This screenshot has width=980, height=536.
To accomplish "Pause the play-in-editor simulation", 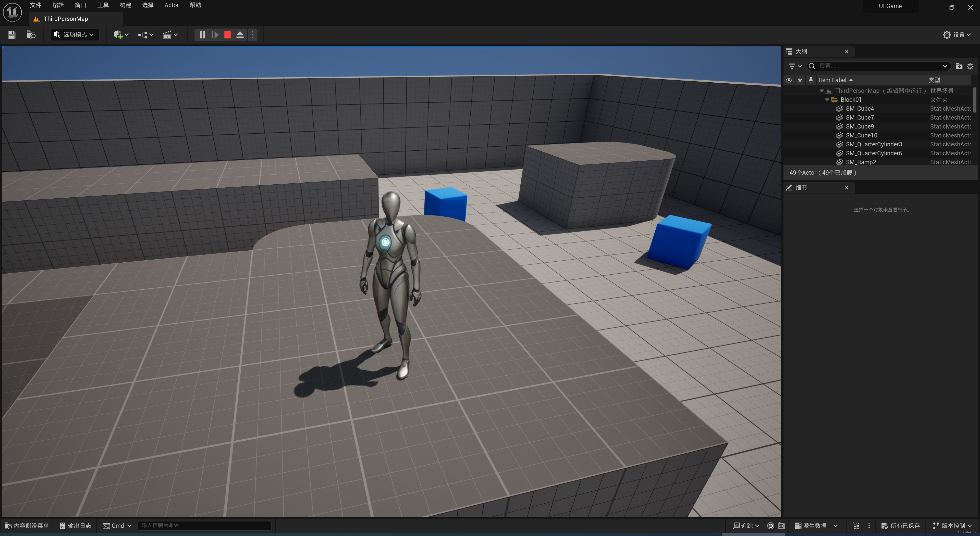I will click(x=202, y=35).
